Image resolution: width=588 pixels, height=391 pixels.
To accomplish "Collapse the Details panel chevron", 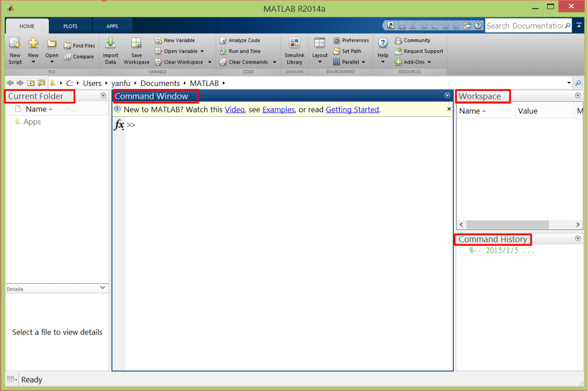I will pyautogui.click(x=103, y=288).
